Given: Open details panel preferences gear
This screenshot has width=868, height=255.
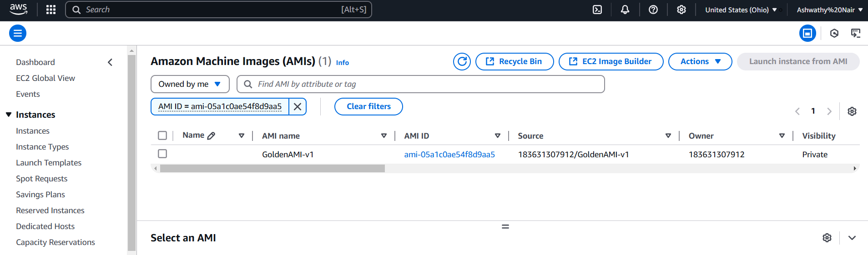Looking at the screenshot, I should [x=827, y=238].
